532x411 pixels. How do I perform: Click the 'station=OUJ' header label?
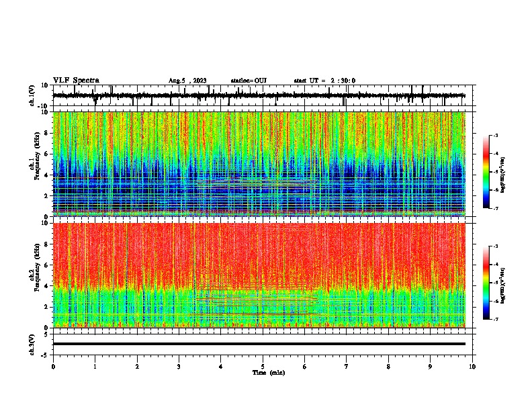tap(249, 81)
